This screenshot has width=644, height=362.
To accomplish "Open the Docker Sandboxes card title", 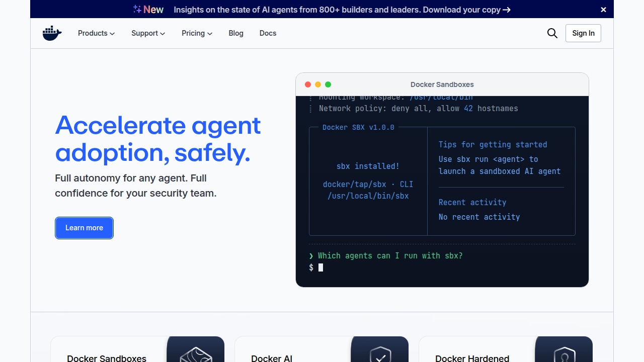I will click(107, 358).
